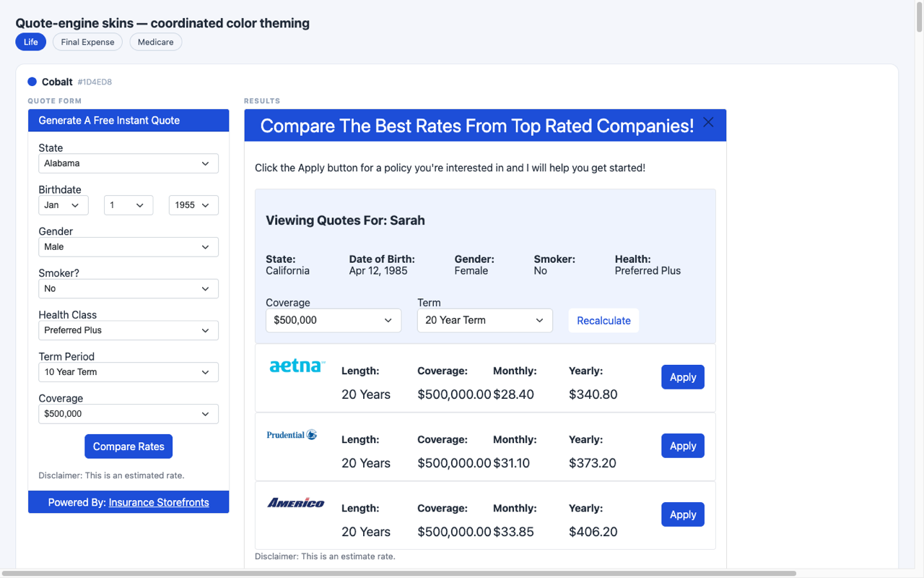The width and height of the screenshot is (924, 578).
Task: Click the Cobalt blue color dot
Action: 32,82
